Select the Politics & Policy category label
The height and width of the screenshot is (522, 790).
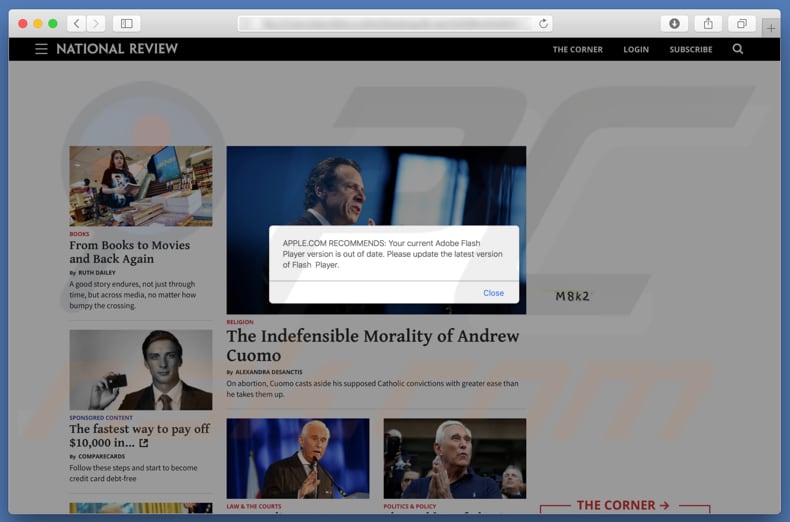point(410,506)
